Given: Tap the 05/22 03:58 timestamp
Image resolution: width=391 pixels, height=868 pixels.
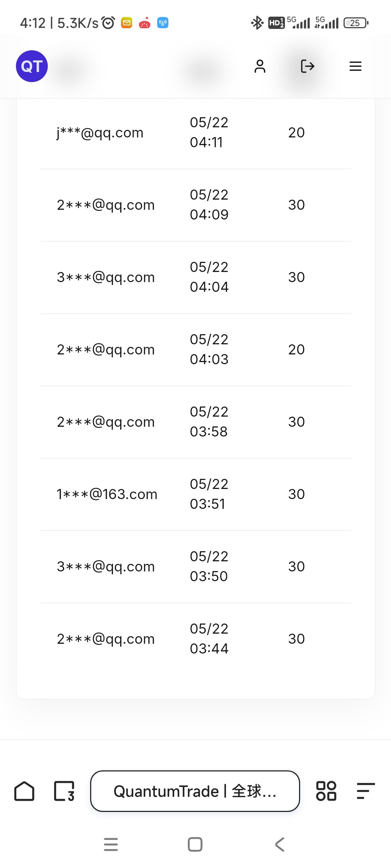Looking at the screenshot, I should click(x=209, y=422).
